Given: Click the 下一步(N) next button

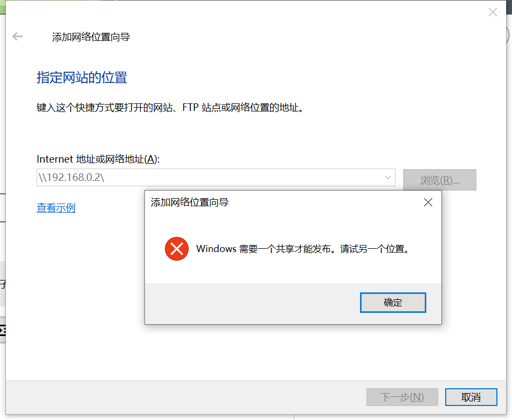Looking at the screenshot, I should [x=402, y=397].
